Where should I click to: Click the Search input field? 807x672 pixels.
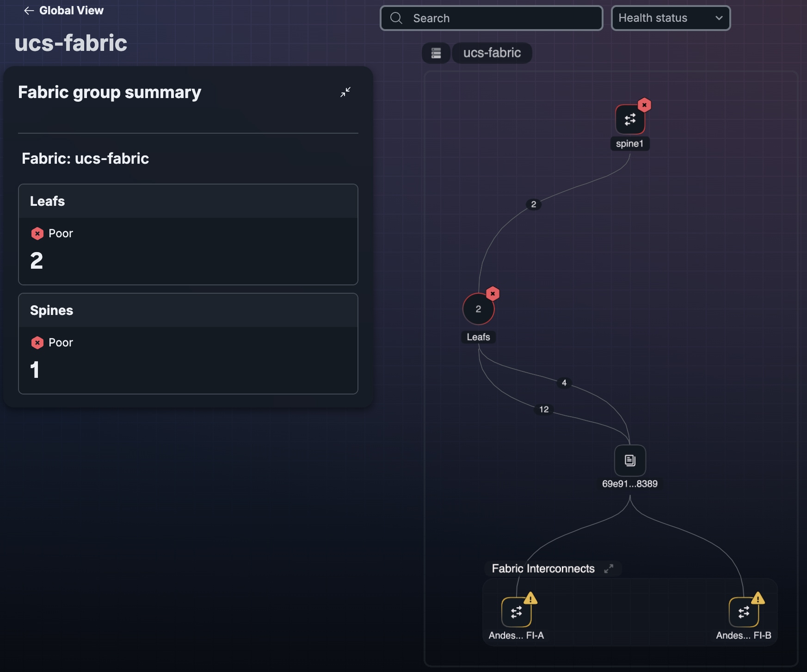[x=492, y=18]
